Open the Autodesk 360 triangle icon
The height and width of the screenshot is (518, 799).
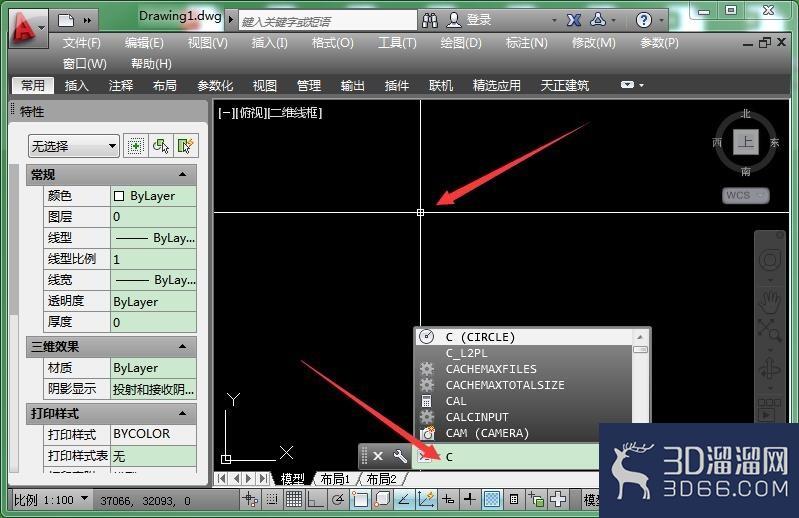pyautogui.click(x=598, y=20)
